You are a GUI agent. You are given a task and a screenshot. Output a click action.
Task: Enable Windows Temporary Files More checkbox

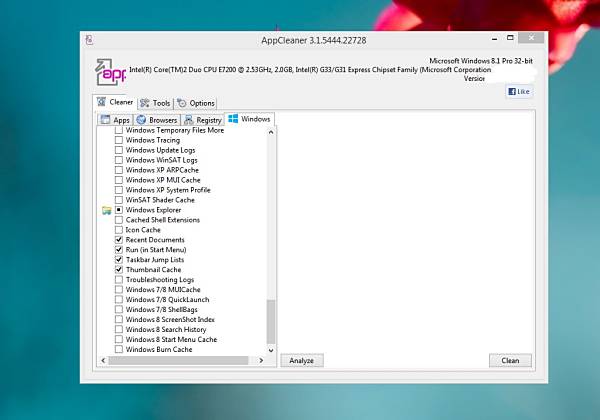point(119,130)
